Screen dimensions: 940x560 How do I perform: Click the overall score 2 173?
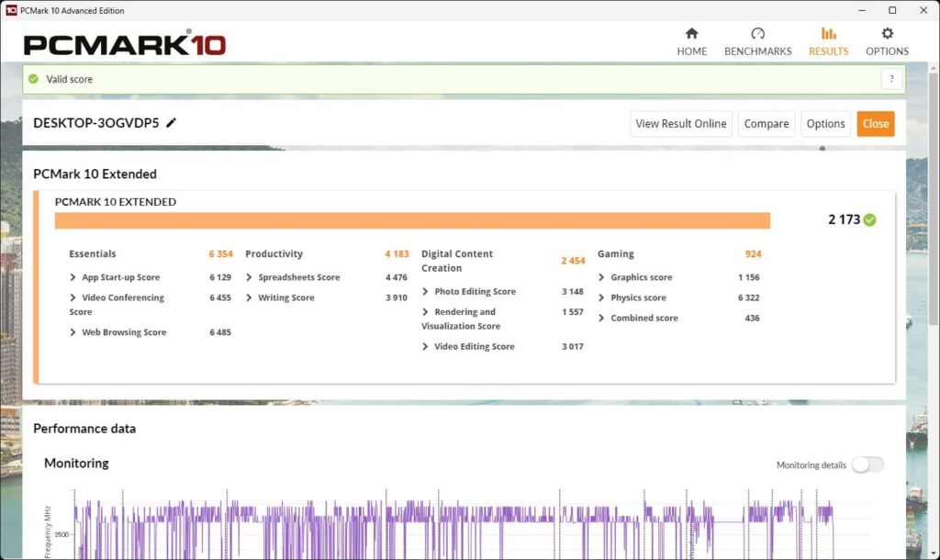(845, 220)
